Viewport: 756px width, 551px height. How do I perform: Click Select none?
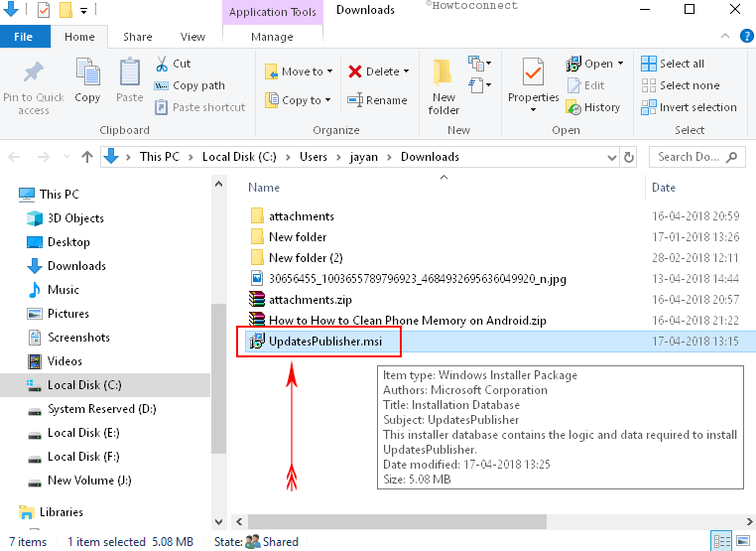[681, 85]
